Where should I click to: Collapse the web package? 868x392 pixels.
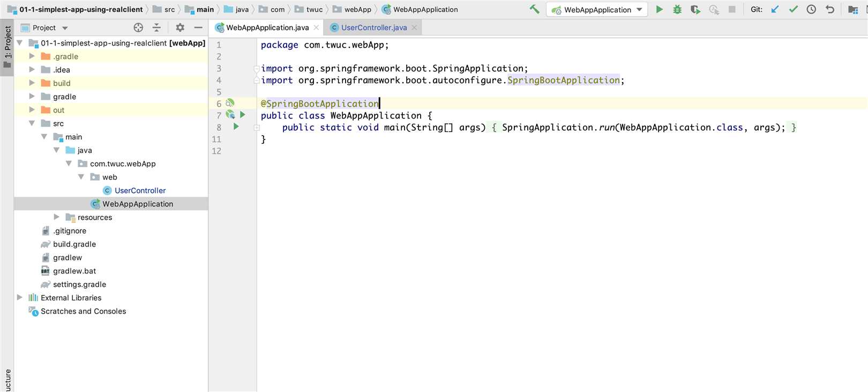81,176
